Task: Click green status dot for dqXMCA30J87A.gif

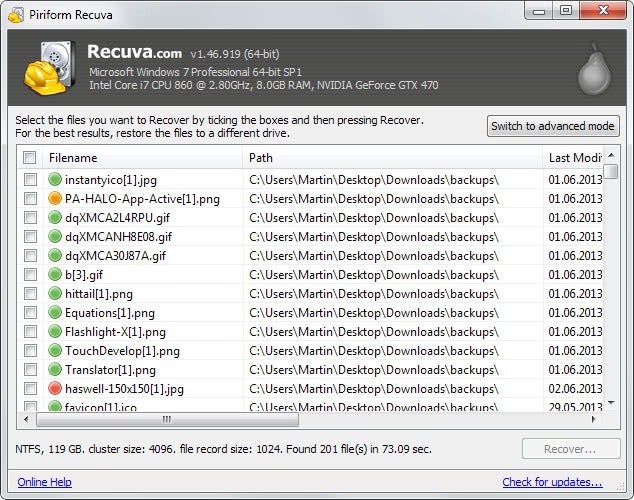Action: tap(55, 255)
